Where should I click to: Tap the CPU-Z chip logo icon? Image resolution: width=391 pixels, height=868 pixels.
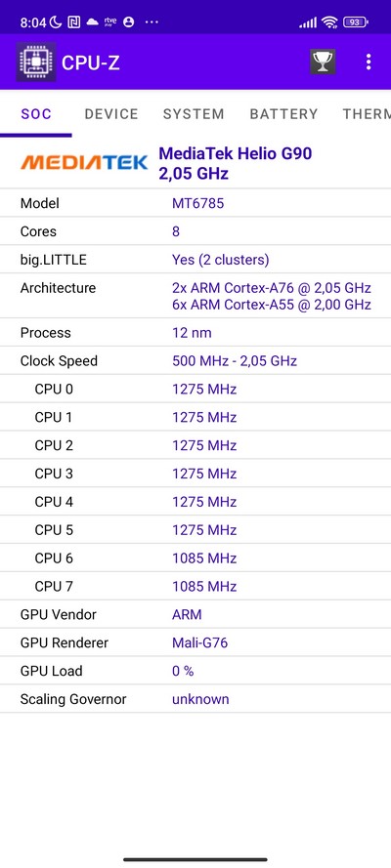35,62
